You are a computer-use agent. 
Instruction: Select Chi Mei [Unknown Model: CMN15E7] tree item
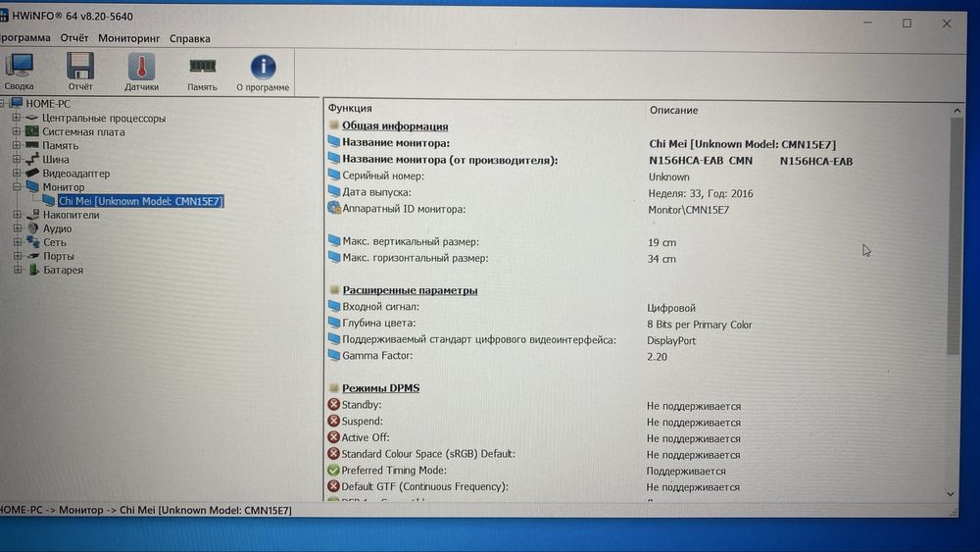tap(140, 201)
